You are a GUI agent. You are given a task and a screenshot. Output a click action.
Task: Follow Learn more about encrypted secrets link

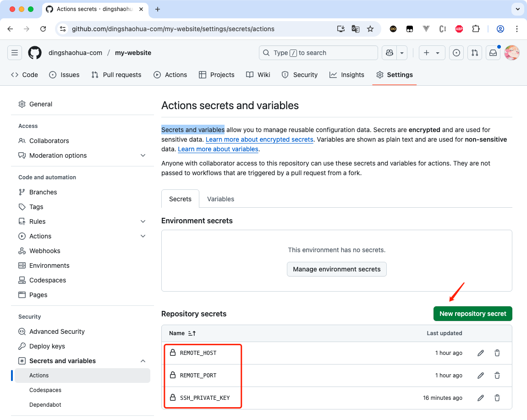pos(259,139)
